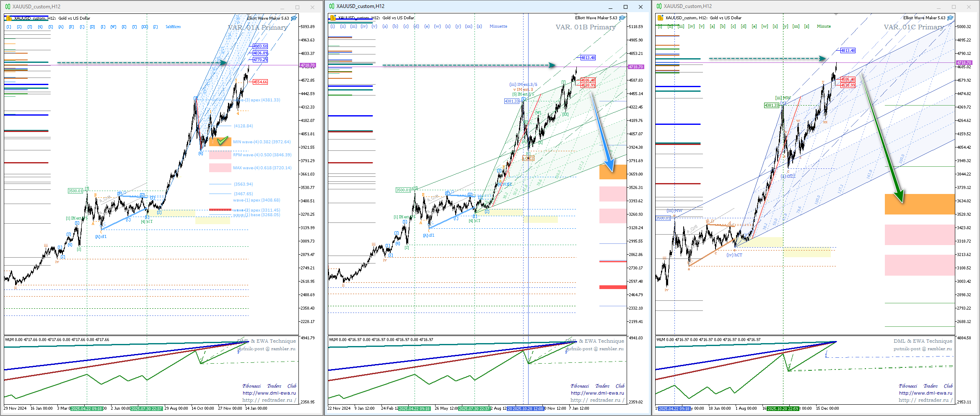Click the 4903.50 blue price label
This screenshot has height=416, width=980.
pos(260,47)
